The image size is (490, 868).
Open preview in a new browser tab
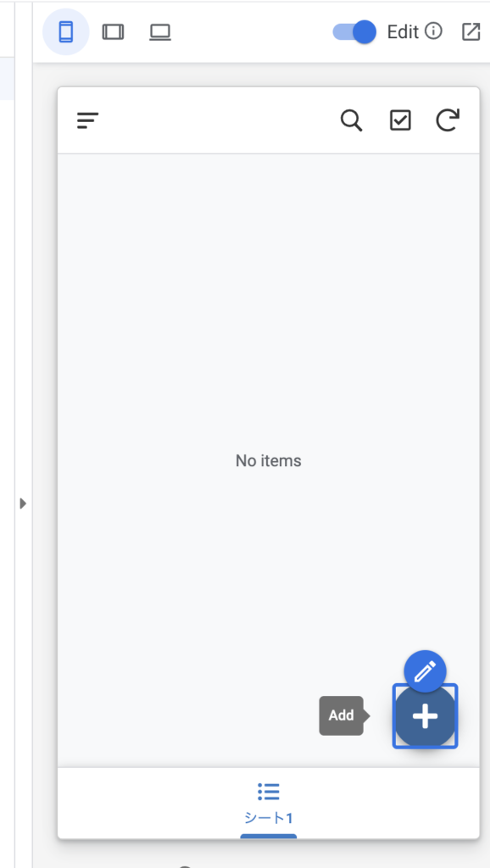point(471,32)
